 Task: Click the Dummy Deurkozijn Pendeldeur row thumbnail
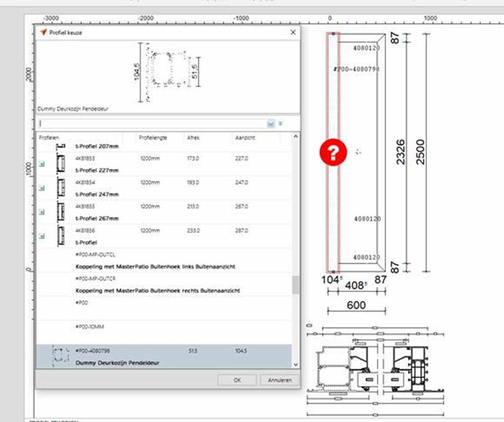point(61,356)
